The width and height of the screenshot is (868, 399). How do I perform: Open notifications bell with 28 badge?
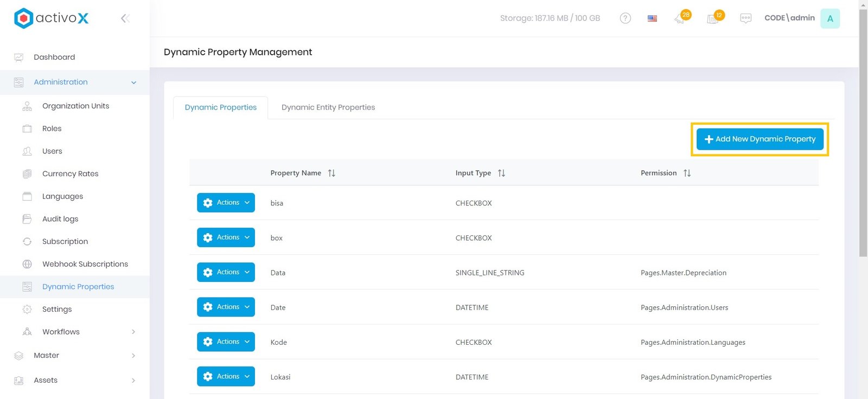click(x=680, y=18)
